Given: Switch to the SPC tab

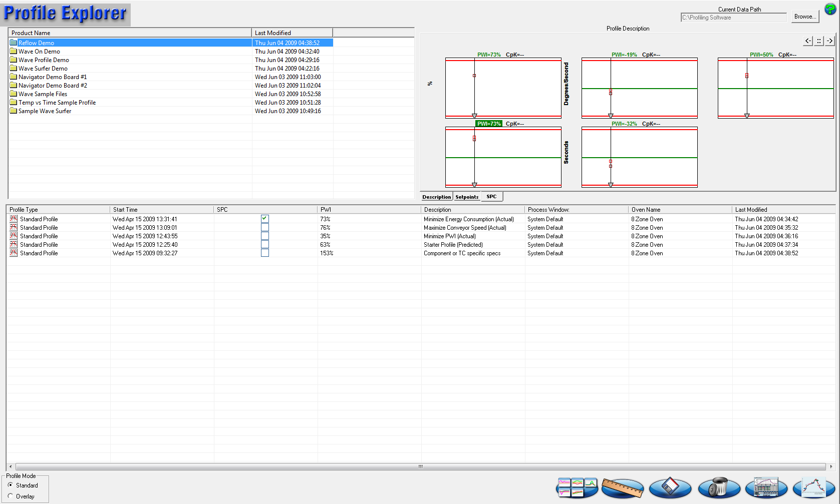Looking at the screenshot, I should 491,197.
